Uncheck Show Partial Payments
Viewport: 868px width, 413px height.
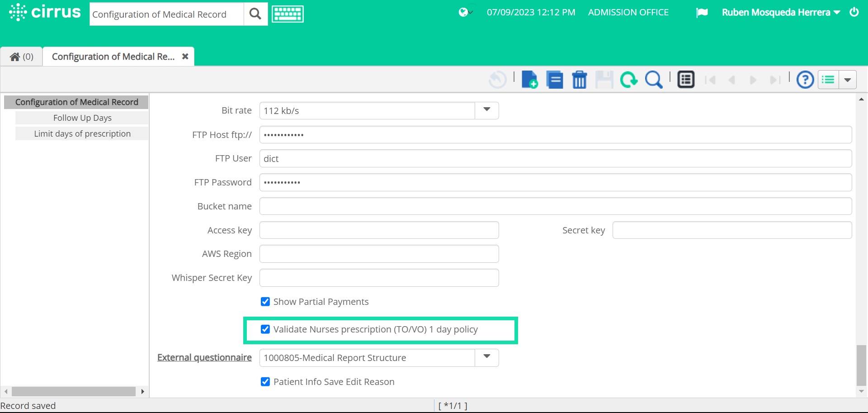(265, 302)
